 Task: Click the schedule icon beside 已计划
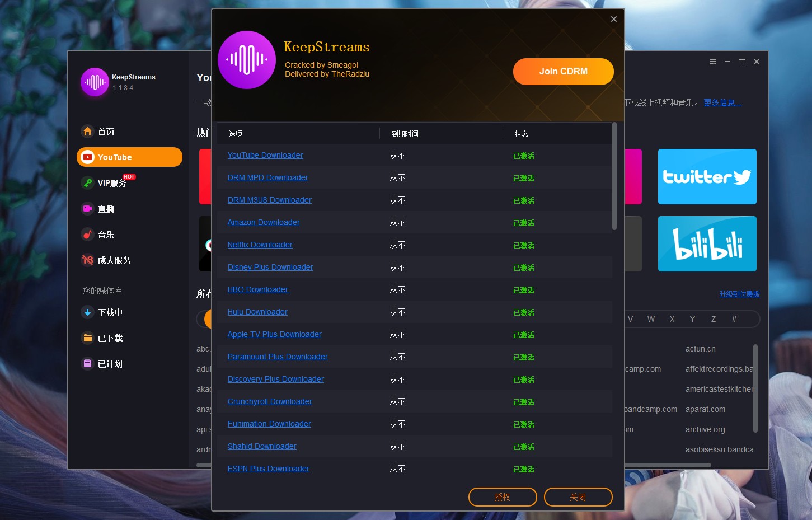coord(87,363)
